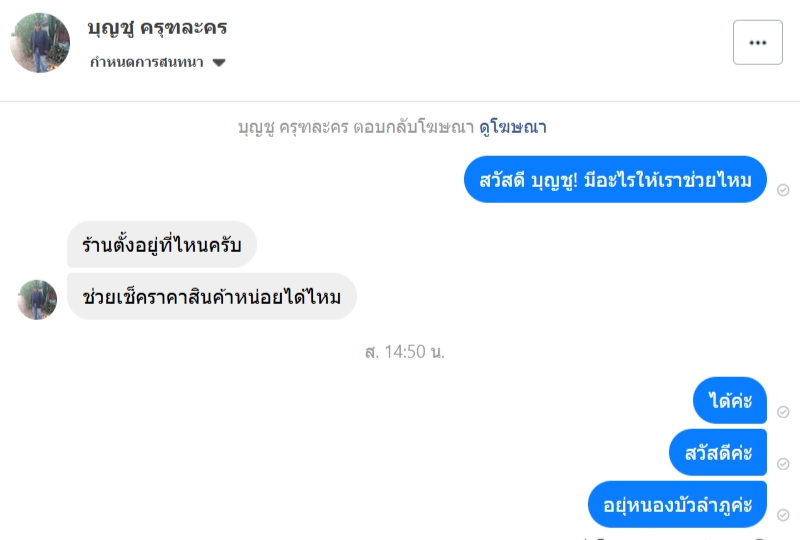Open the large profile picture in header
Screen dimensions: 800x540
pyautogui.click(x=40, y=43)
